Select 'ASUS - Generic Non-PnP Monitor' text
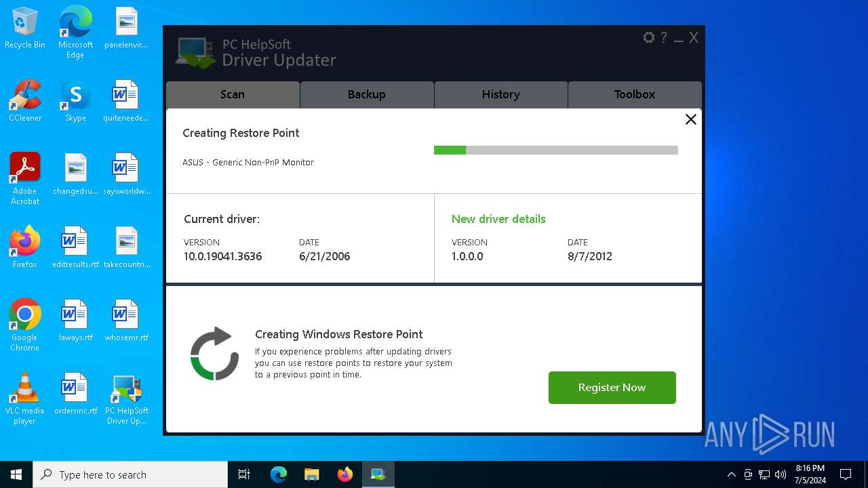The image size is (868, 488). 248,163
